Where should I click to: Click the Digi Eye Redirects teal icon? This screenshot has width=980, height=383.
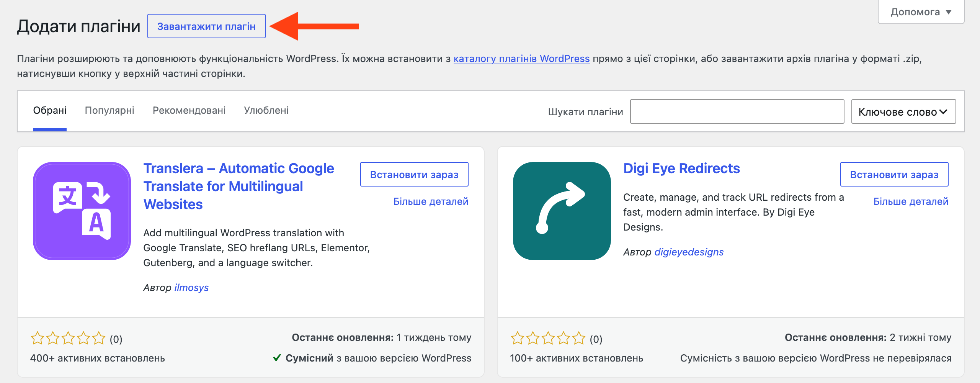click(x=562, y=211)
